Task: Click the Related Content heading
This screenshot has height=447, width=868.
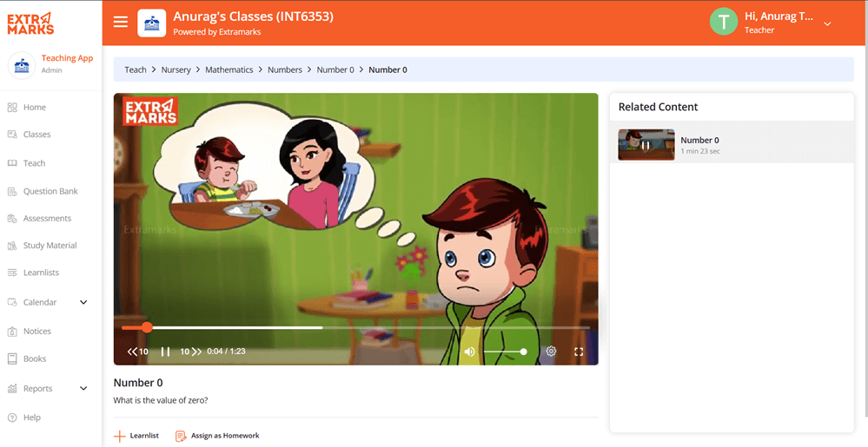Action: point(659,107)
